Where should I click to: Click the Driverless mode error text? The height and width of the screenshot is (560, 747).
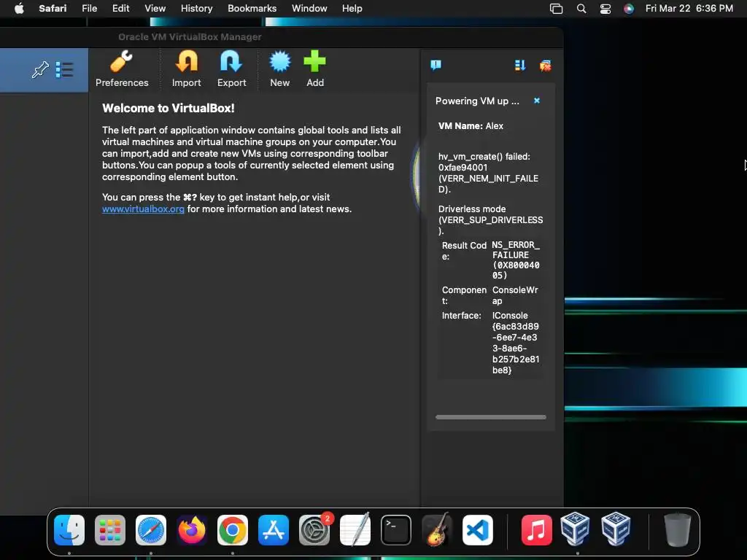[x=490, y=220]
